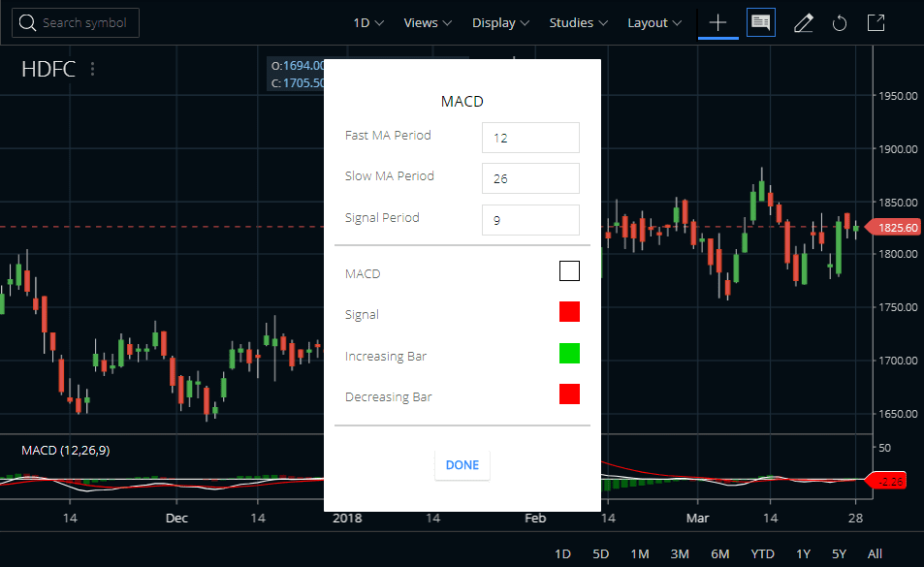The width and height of the screenshot is (924, 567).
Task: Open HDFC symbol options menu dots
Action: click(x=92, y=69)
